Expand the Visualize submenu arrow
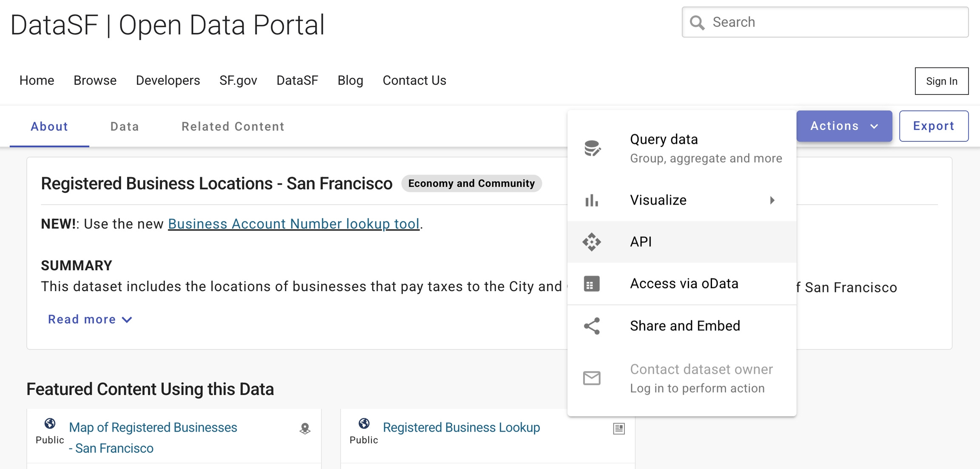 point(772,200)
